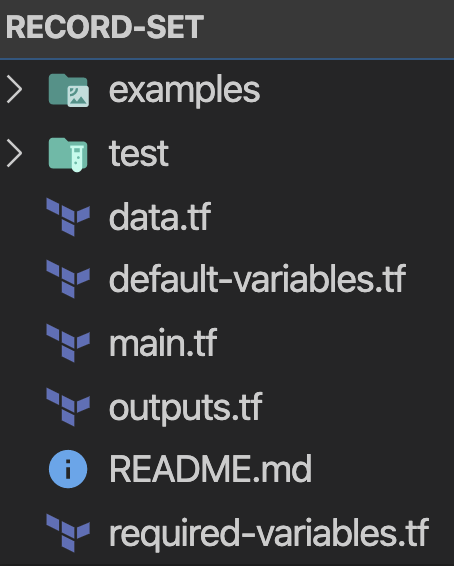Select required-variables.tf file

[x=269, y=534]
